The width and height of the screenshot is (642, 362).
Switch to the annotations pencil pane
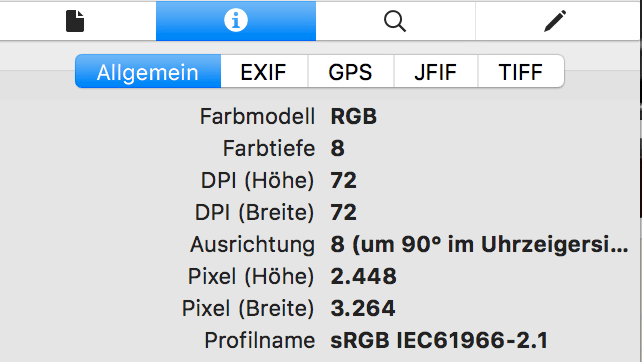click(x=555, y=21)
